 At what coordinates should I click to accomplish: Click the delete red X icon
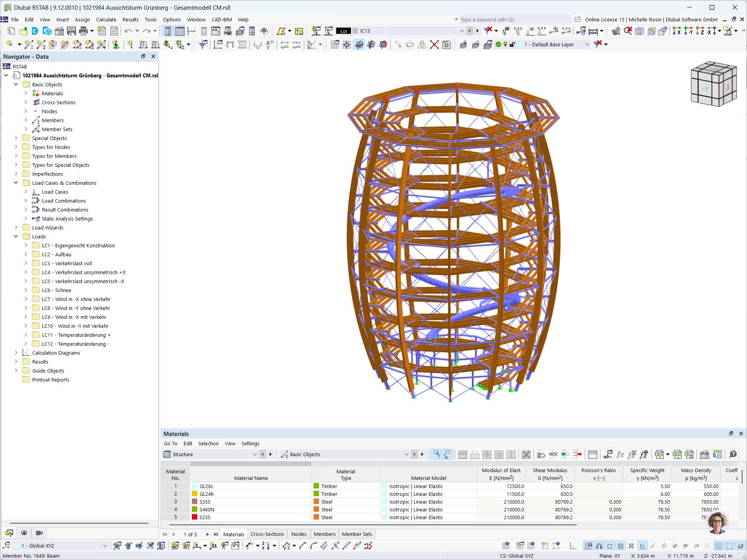point(434,45)
